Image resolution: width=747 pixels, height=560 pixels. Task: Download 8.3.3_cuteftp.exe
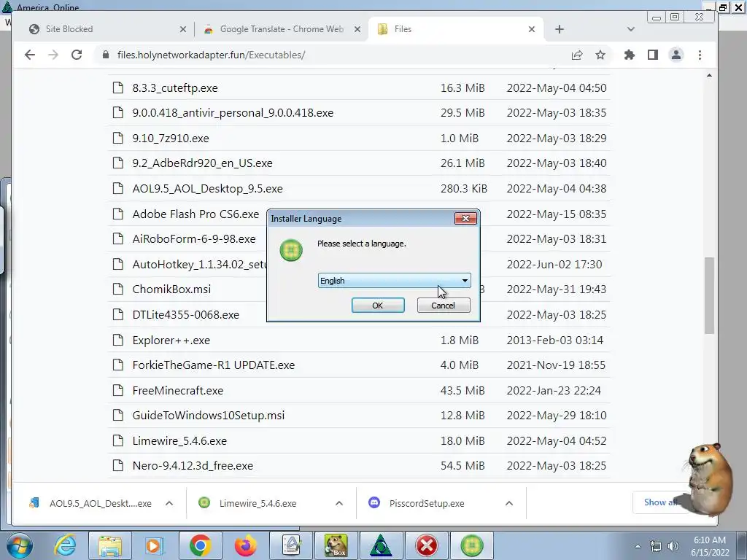175,88
